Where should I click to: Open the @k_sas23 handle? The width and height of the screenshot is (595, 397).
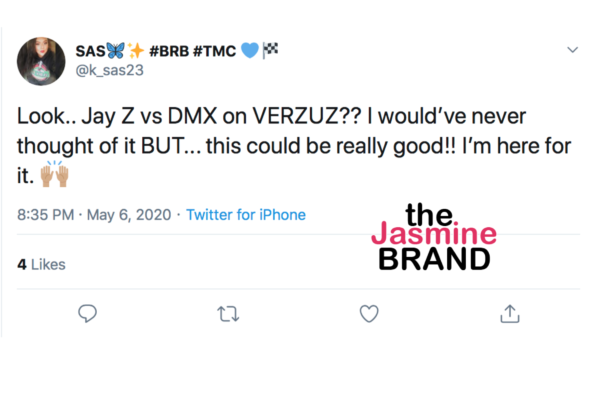[110, 70]
